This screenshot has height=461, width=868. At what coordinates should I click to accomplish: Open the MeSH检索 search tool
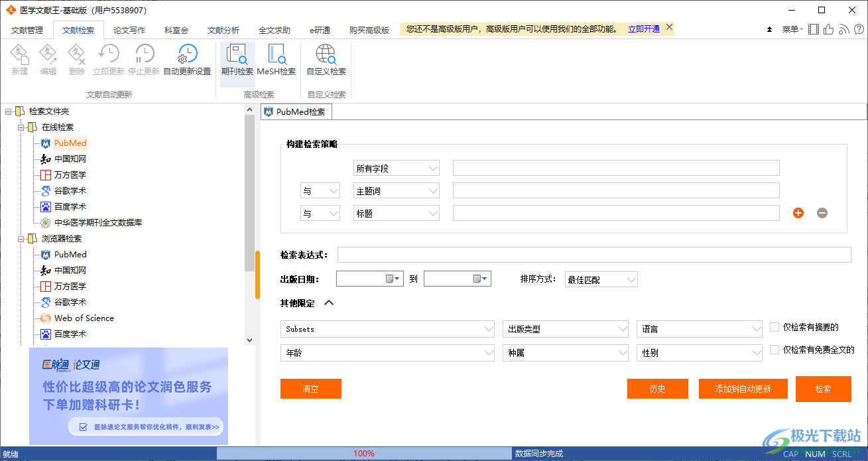pos(276,60)
